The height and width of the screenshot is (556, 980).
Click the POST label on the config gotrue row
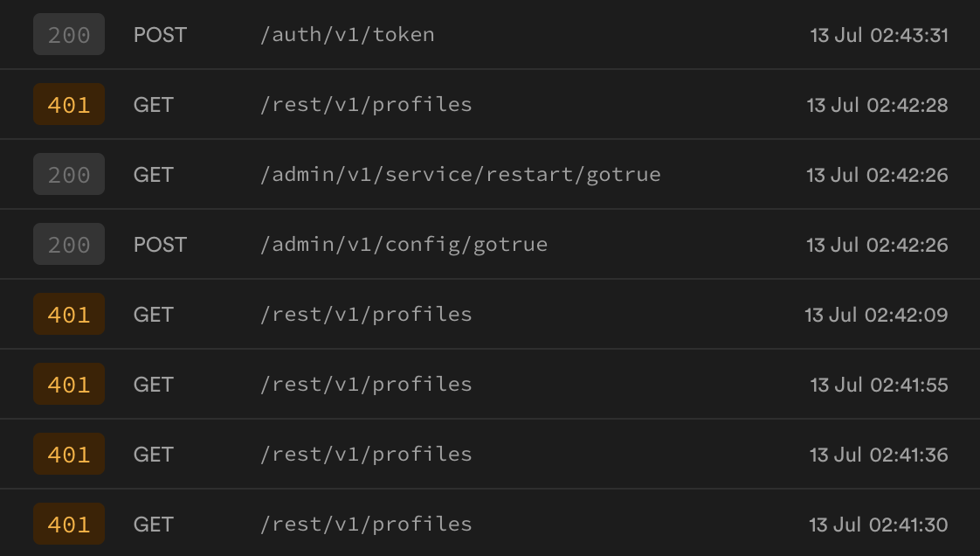(160, 244)
